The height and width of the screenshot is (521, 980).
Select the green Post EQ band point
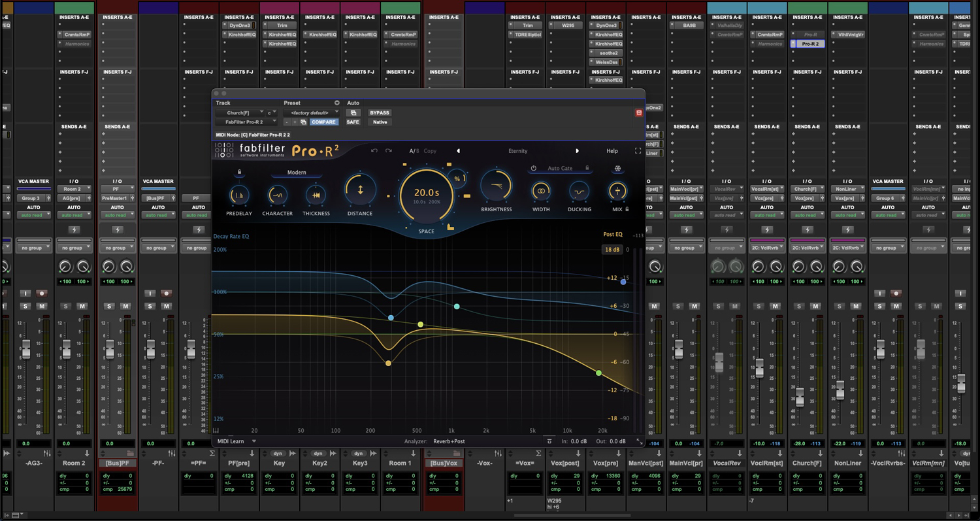click(x=598, y=373)
